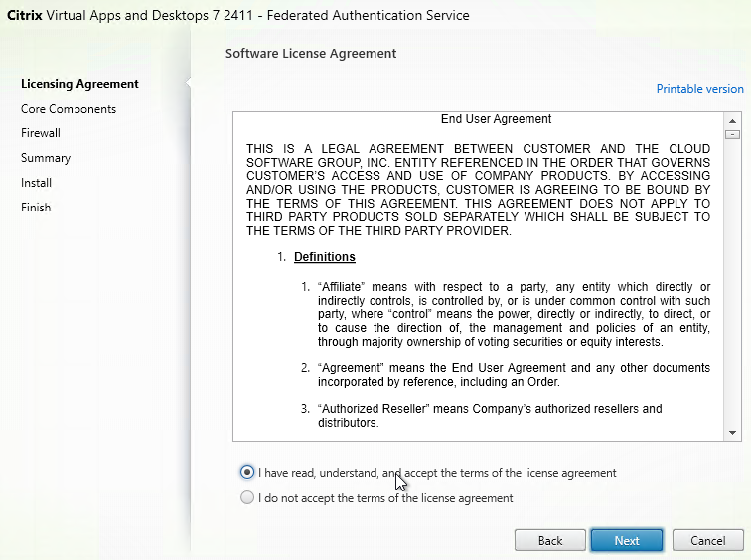Click the "Agreement" definition item

514,374
